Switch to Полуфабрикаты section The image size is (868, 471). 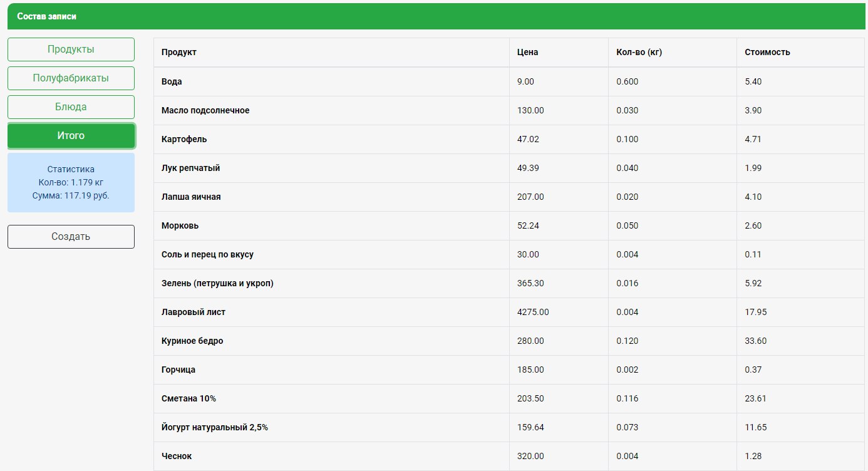coord(71,78)
